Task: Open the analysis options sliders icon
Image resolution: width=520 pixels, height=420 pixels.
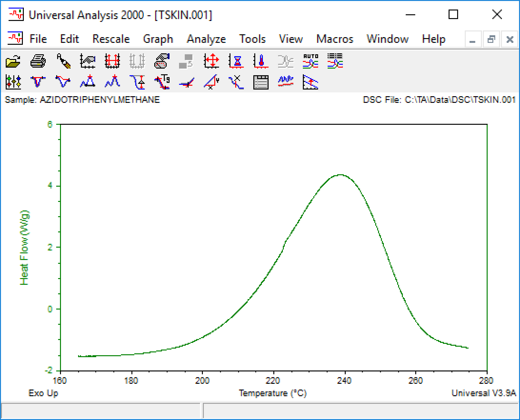Action: point(13,82)
